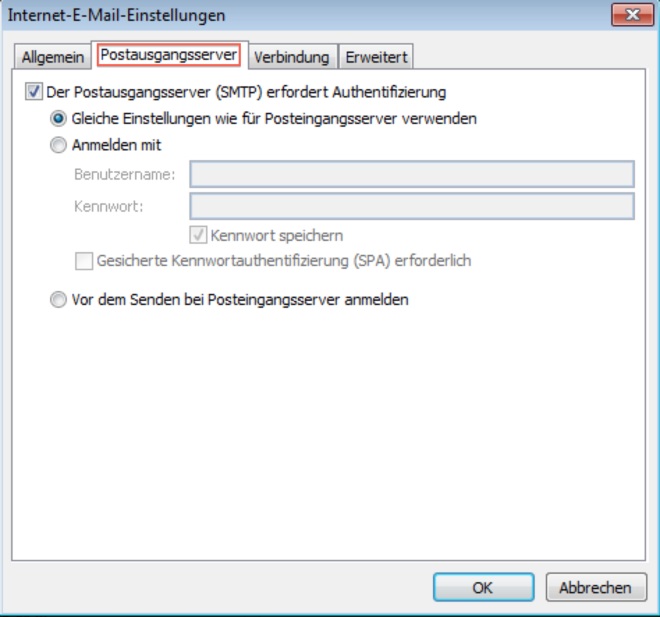Click the 'Internet-E-Mail-Einstellungen' title bar
660x617 pixels.
click(300, 16)
